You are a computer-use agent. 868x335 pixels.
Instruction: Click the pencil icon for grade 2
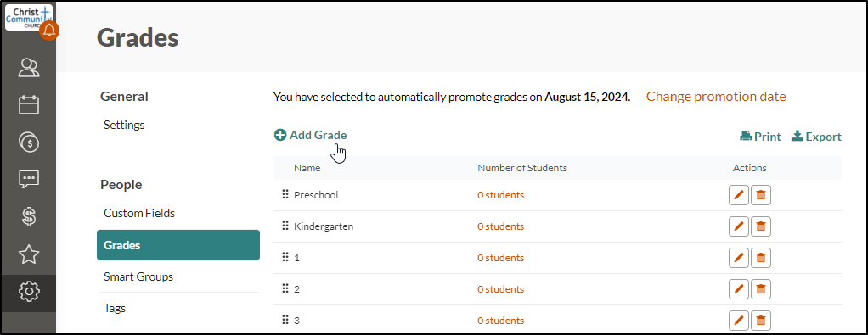click(x=738, y=289)
